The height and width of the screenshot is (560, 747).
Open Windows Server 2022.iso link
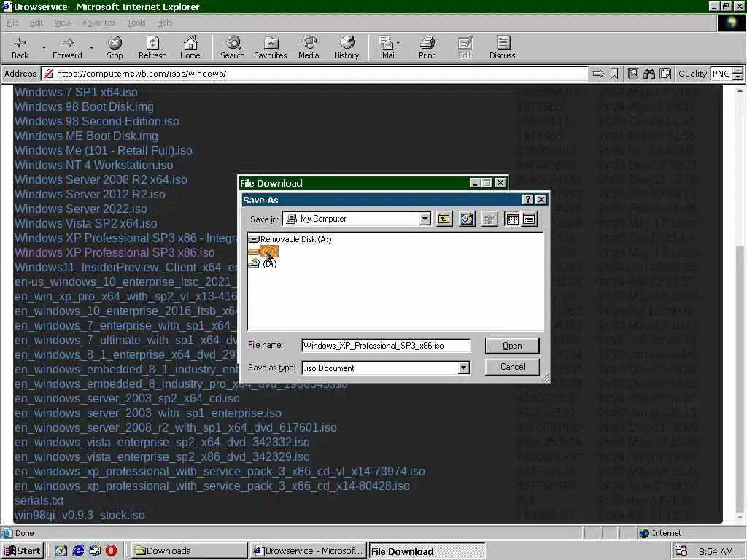tap(80, 209)
